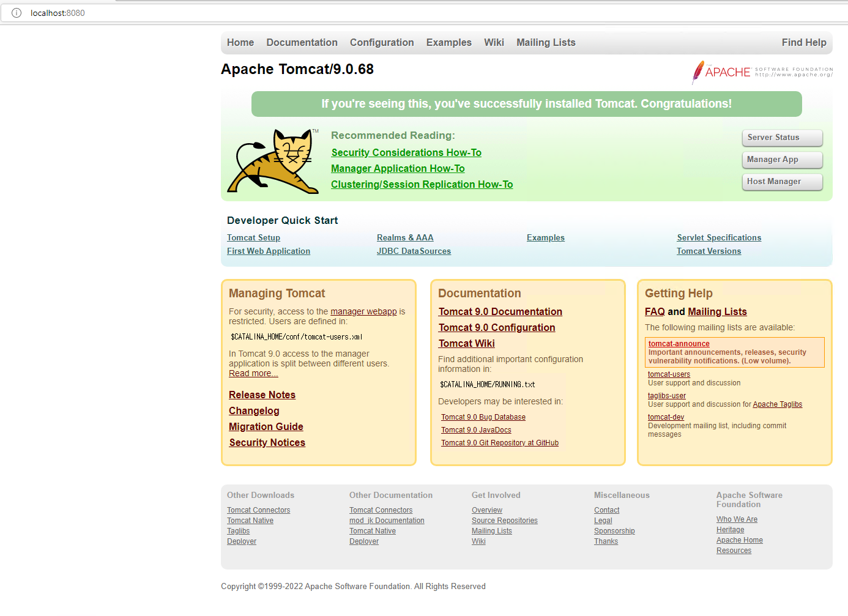This screenshot has width=848, height=616.
Task: Open the Examples nav item in top bar
Action: pyautogui.click(x=449, y=42)
